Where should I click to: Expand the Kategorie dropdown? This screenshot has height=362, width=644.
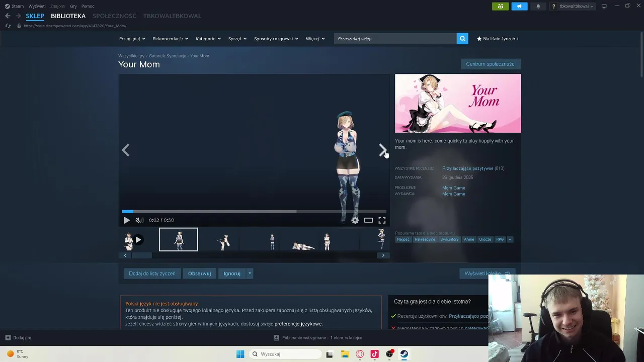tap(208, 39)
